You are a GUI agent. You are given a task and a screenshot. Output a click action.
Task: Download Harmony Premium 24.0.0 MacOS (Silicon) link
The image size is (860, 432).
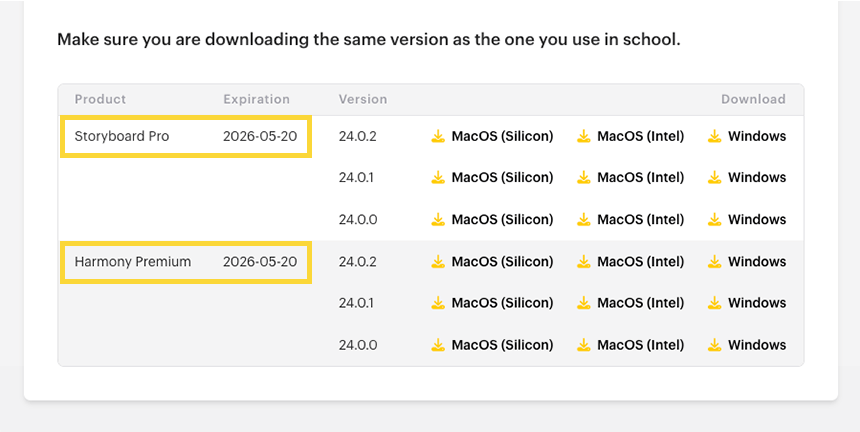coord(502,345)
